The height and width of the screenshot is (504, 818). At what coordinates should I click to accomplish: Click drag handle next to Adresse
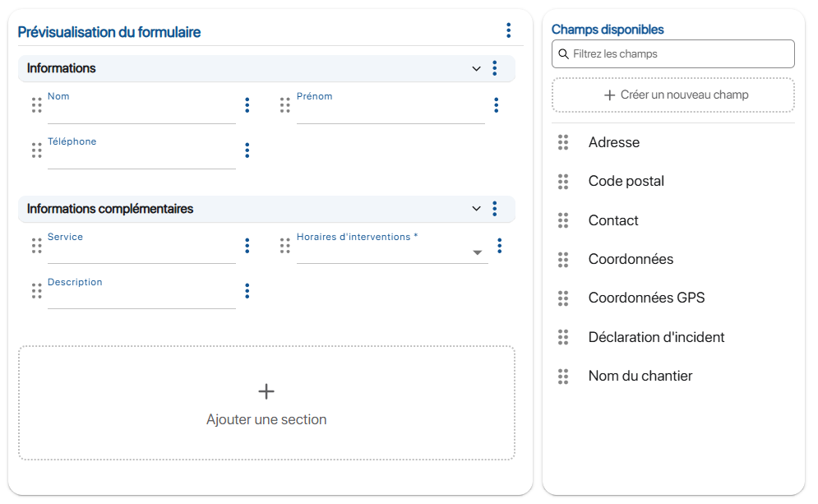563,142
